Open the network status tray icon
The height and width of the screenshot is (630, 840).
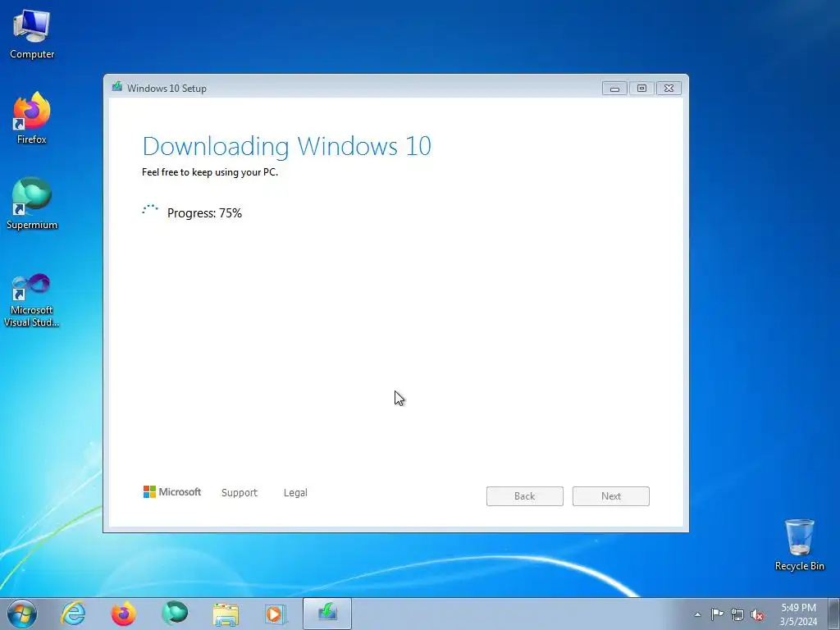[737, 614]
